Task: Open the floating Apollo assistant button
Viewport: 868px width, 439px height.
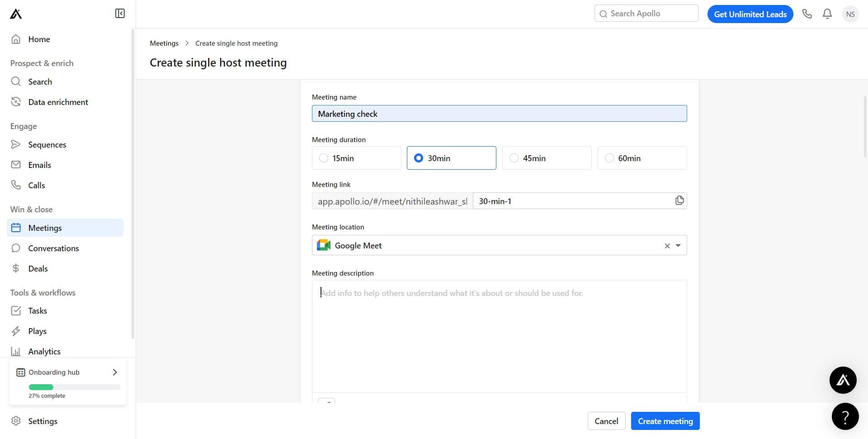Action: point(843,380)
